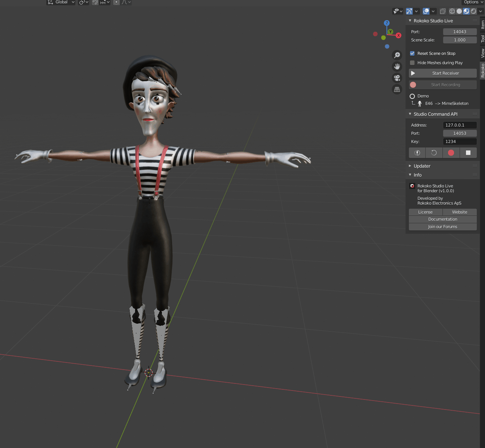This screenshot has height=448, width=485.
Task: Click Join our Forums
Action: coord(443,227)
